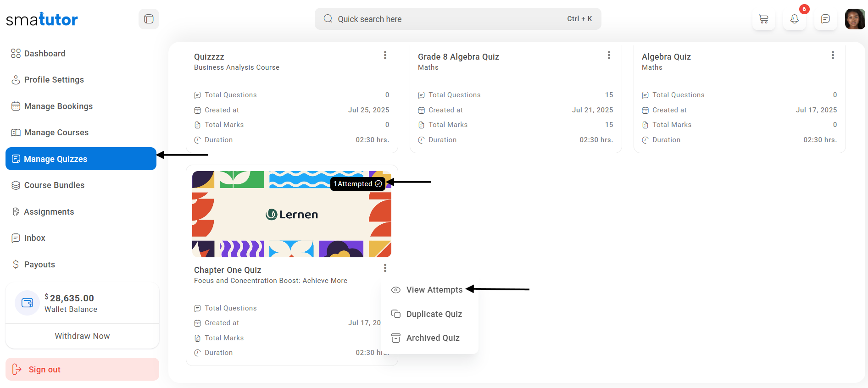Open options menu for Quizzzz card
This screenshot has width=868, height=388.
385,55
